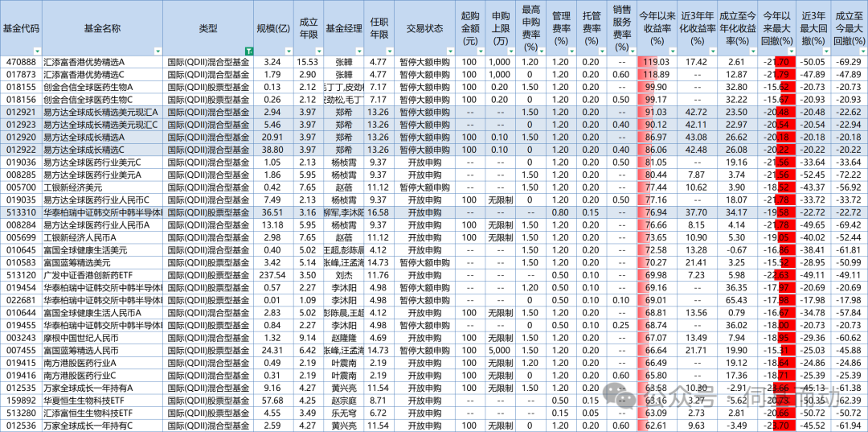
Task: Open the 管理费率(%) filter dropdown
Action: click(571, 51)
